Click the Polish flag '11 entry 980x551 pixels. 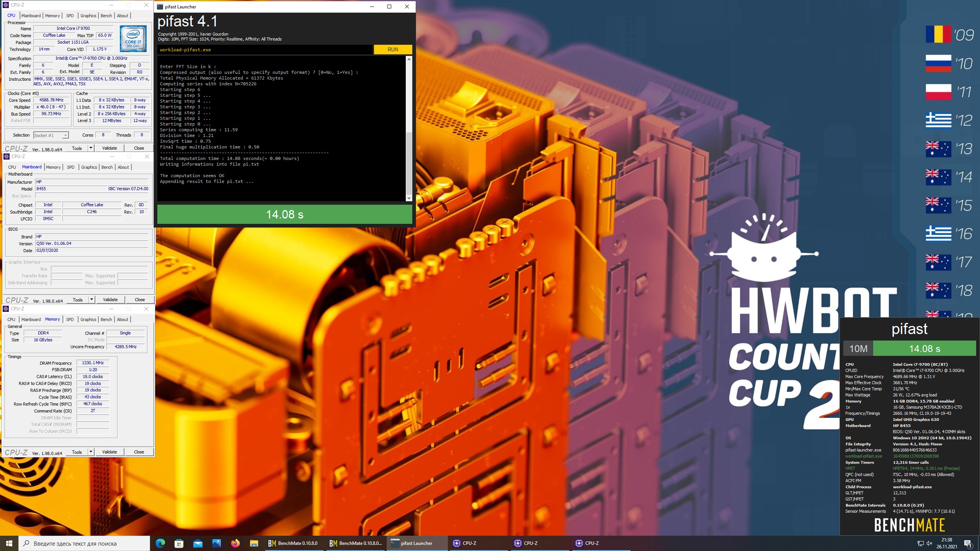949,91
